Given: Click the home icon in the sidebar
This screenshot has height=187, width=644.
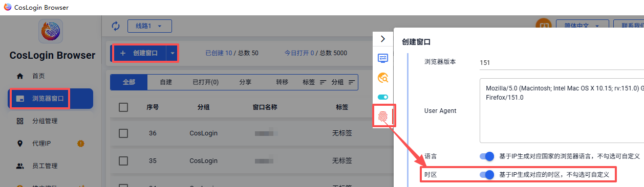Looking at the screenshot, I should 20,76.
